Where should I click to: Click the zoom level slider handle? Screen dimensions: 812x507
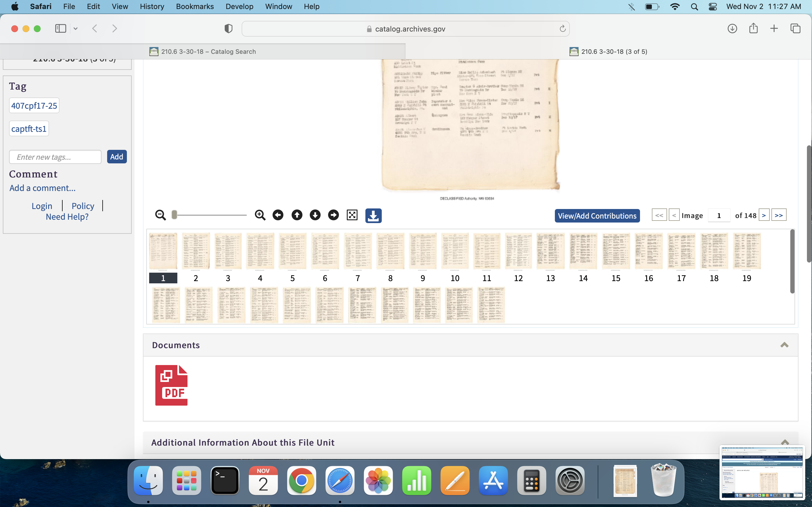(x=174, y=215)
